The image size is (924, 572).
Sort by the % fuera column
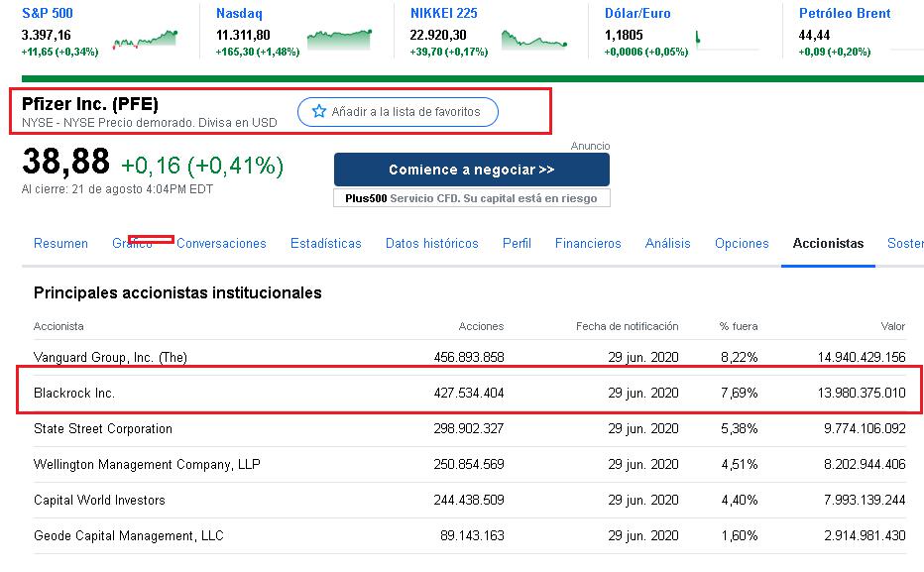coord(740,325)
